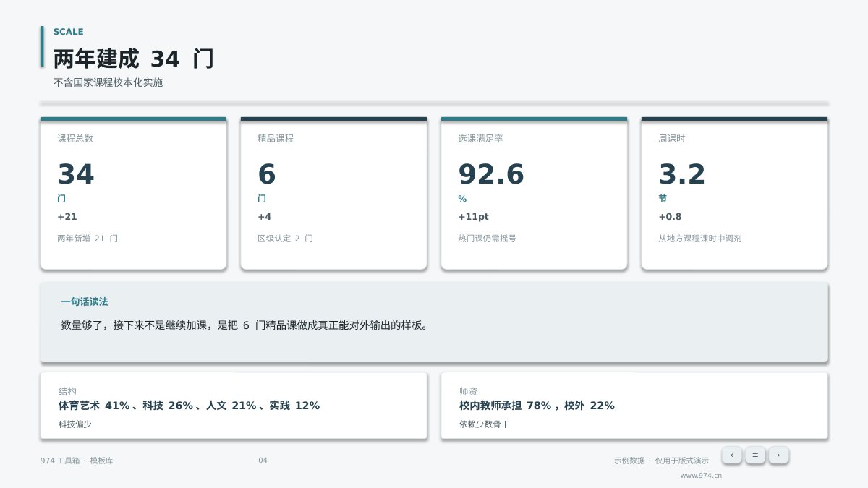The image size is (868, 488).
Task: Click the page number 04
Action: click(263, 461)
